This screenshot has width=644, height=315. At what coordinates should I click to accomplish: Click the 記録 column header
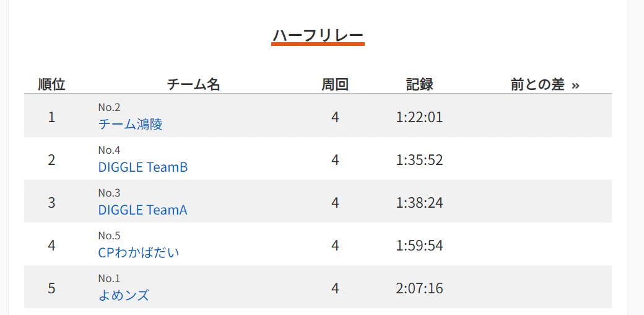(420, 84)
